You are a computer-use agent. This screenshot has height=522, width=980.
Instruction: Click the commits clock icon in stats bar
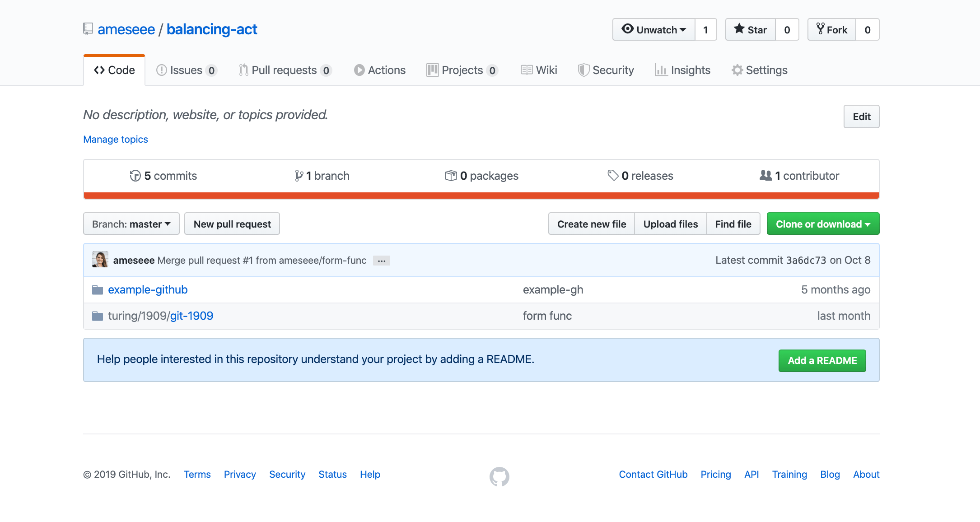(x=135, y=176)
